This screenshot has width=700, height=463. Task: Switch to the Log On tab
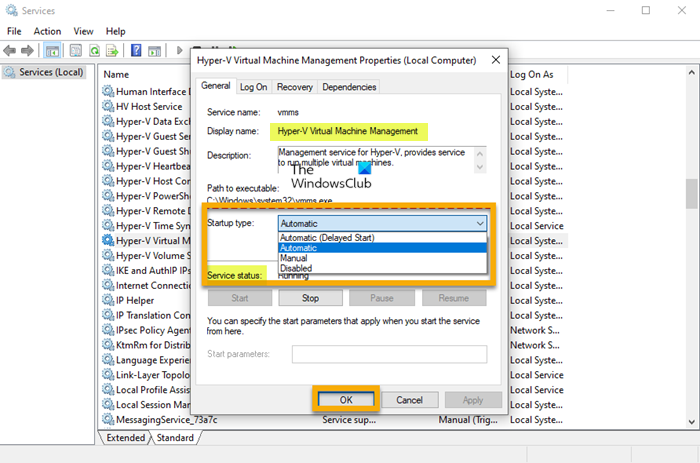[x=254, y=87]
